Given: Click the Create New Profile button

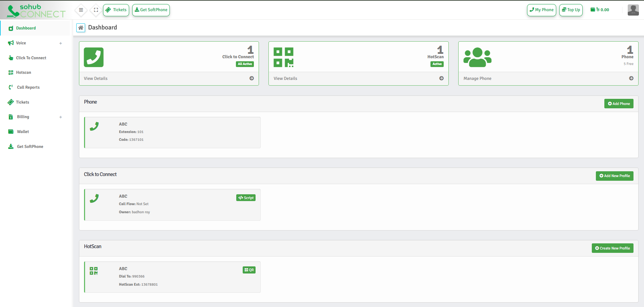Looking at the screenshot, I should [x=612, y=248].
